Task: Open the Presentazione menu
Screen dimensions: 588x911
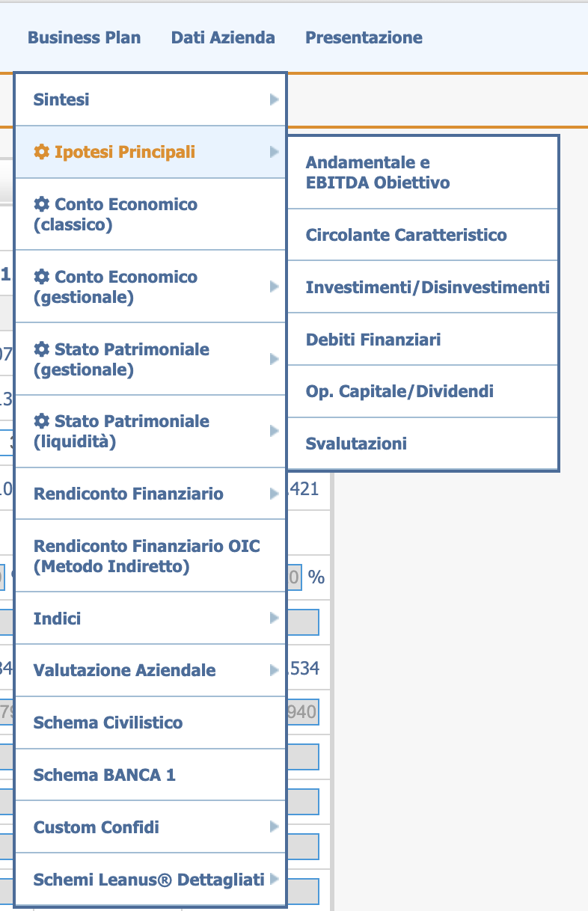Action: click(x=364, y=37)
